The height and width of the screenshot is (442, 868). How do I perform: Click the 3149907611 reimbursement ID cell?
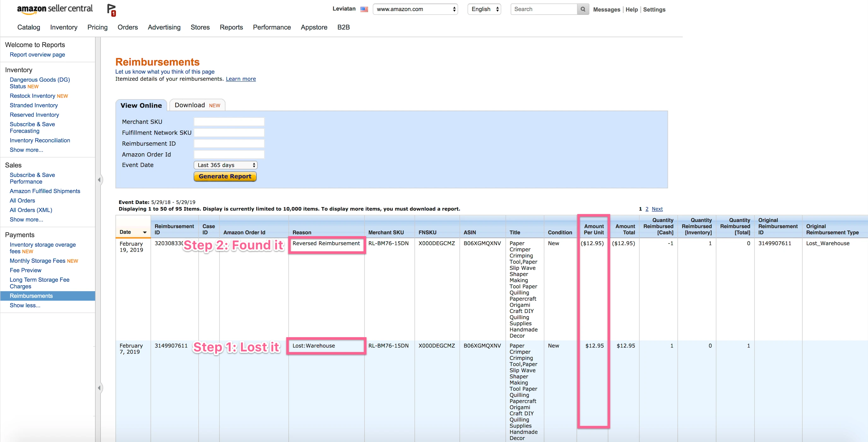(171, 346)
